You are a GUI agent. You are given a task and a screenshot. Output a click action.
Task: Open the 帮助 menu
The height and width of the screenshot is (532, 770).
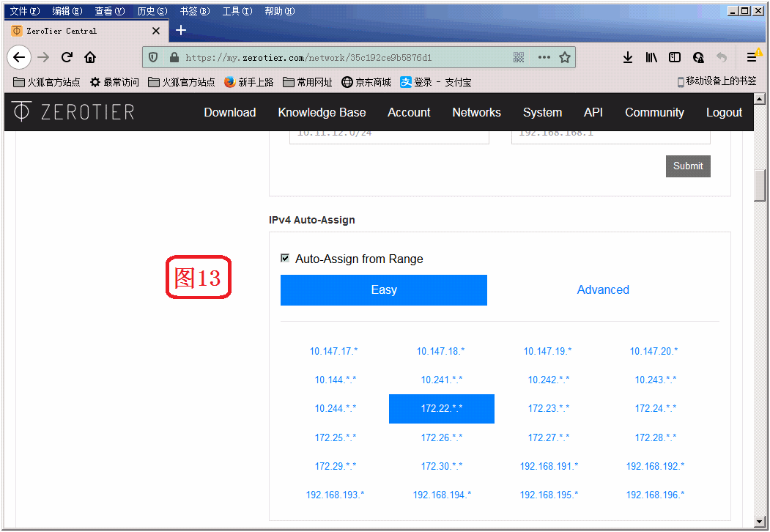[279, 11]
